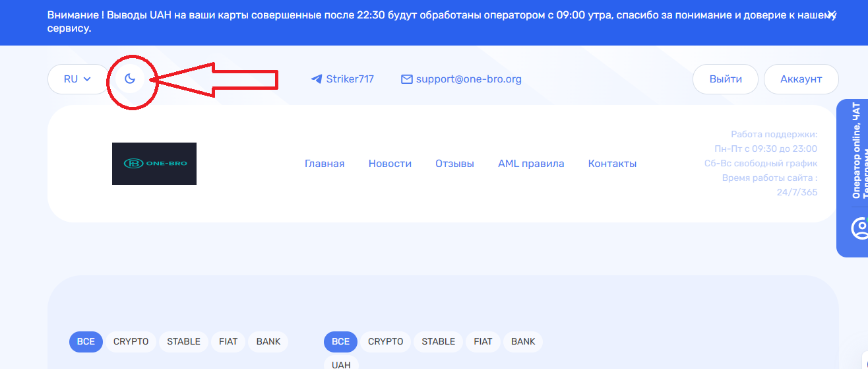
Task: Open Контакты from the navigation
Action: [612, 164]
